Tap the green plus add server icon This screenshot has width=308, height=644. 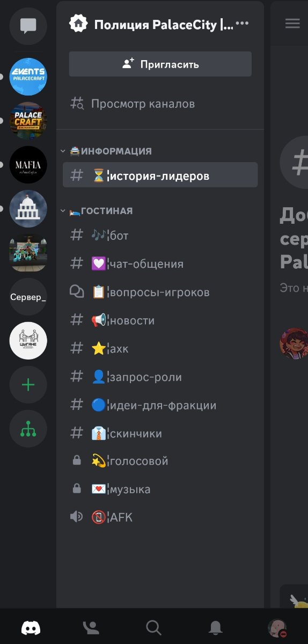[28, 385]
